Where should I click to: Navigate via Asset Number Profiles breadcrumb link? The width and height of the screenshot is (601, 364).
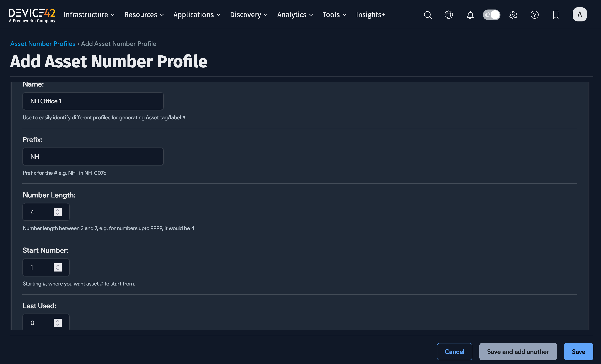point(43,44)
